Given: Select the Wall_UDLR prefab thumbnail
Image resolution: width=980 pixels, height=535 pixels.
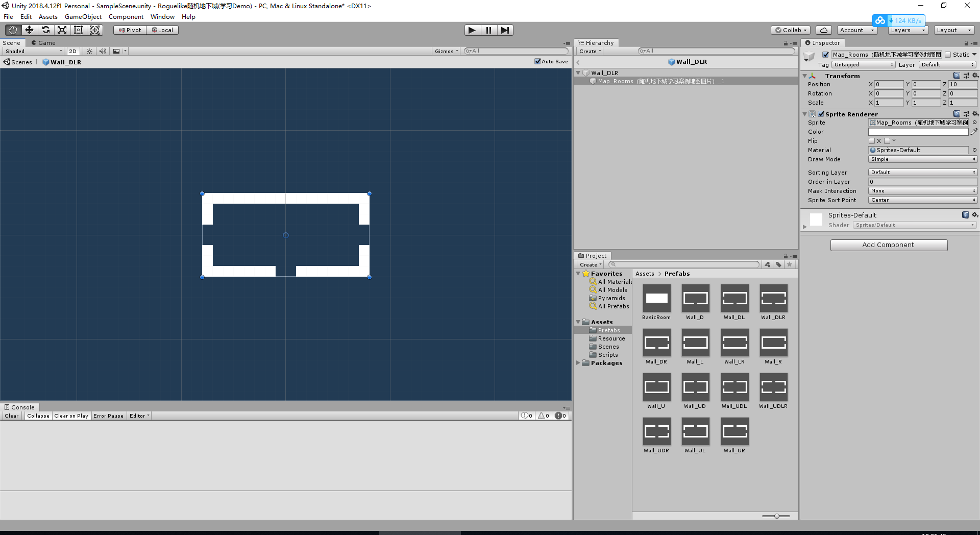Looking at the screenshot, I should point(774,386).
